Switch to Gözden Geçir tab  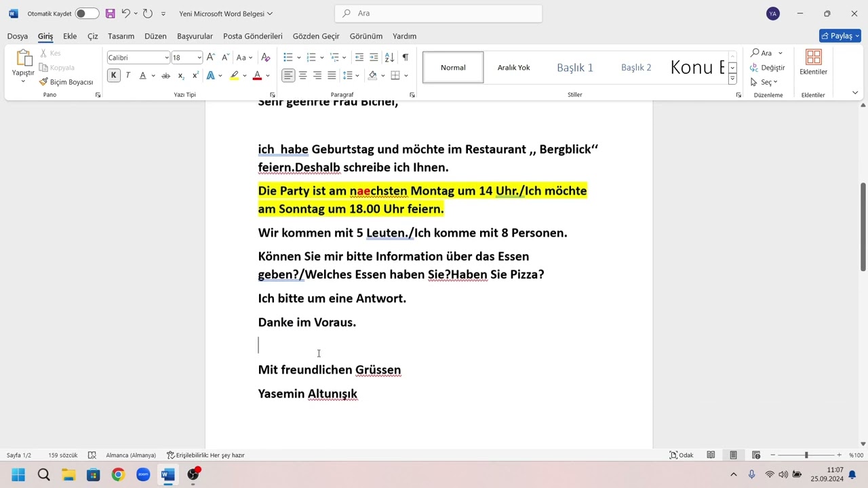coord(316,36)
